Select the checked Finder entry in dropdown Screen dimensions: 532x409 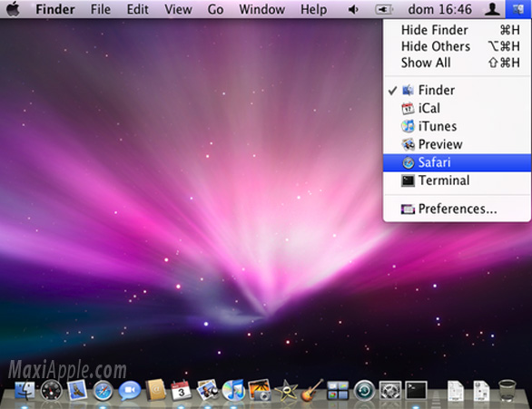point(457,90)
